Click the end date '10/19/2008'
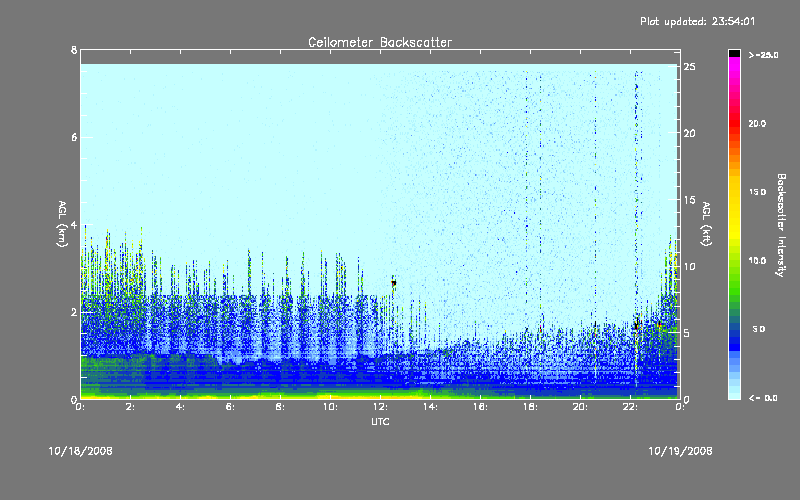The height and width of the screenshot is (500, 800). coord(680,451)
